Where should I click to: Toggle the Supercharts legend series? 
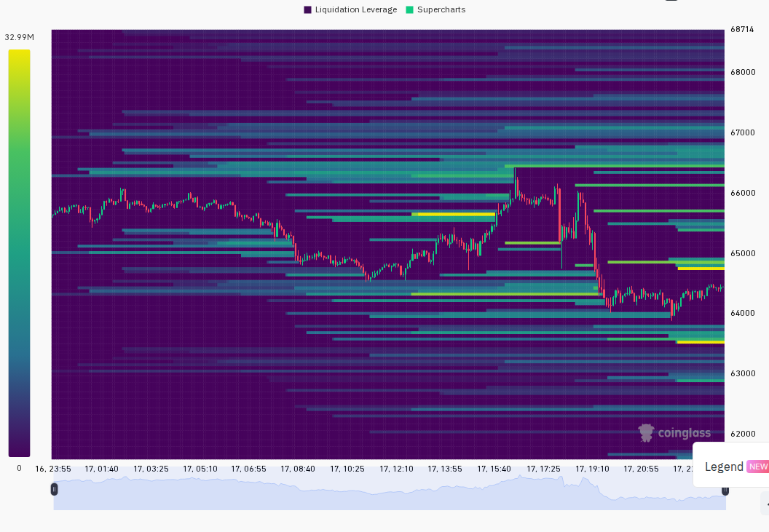coord(435,9)
